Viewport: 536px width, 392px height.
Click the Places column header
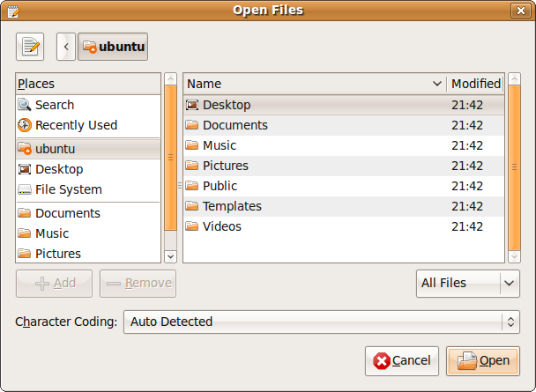click(88, 84)
